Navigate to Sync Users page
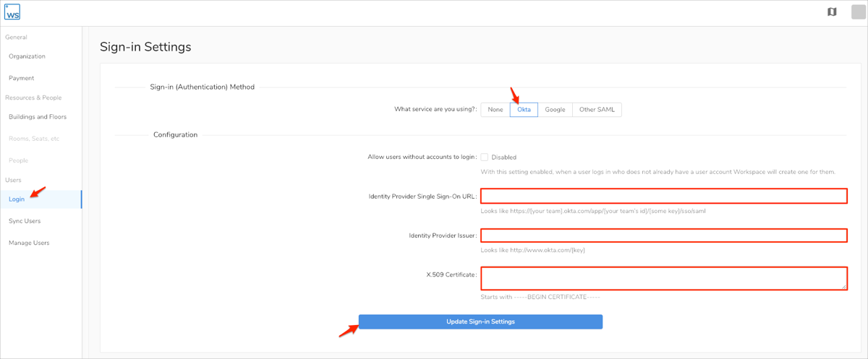Viewport: 868px width, 359px height. [x=25, y=221]
